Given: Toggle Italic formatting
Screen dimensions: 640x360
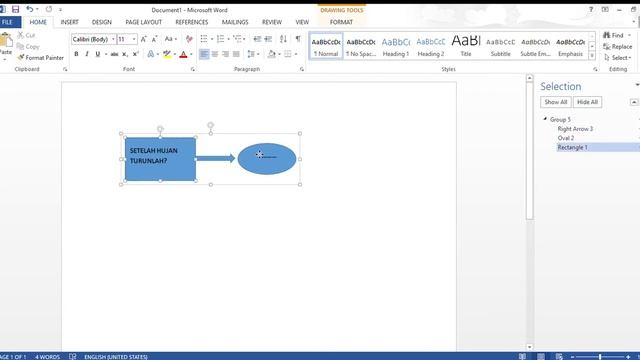Looking at the screenshot, I should pyautogui.click(x=87, y=54).
